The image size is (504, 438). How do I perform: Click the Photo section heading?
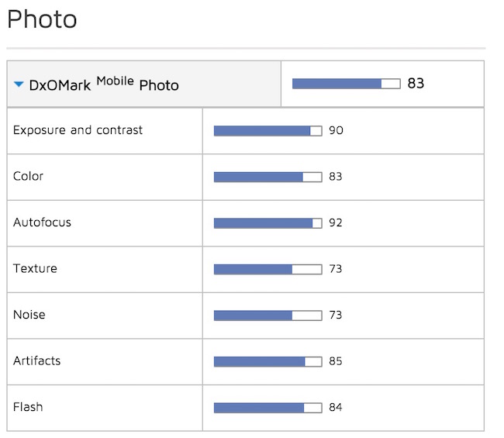click(42, 19)
